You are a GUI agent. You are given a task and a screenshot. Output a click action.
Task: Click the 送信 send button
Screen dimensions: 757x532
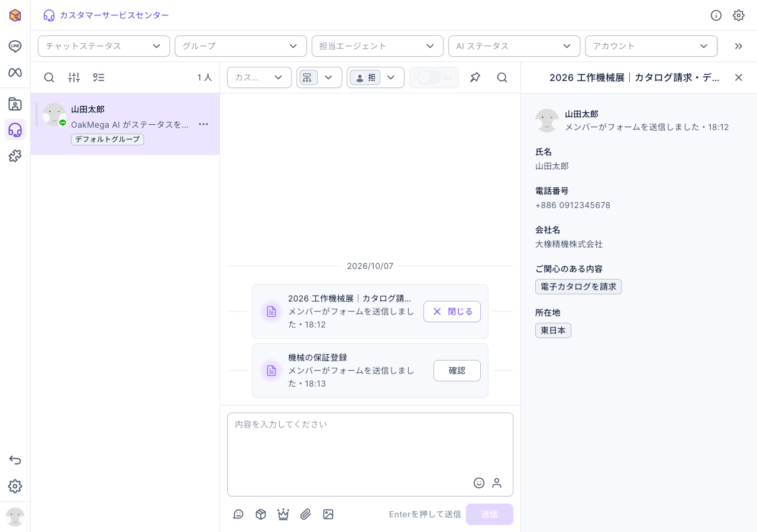coord(490,514)
